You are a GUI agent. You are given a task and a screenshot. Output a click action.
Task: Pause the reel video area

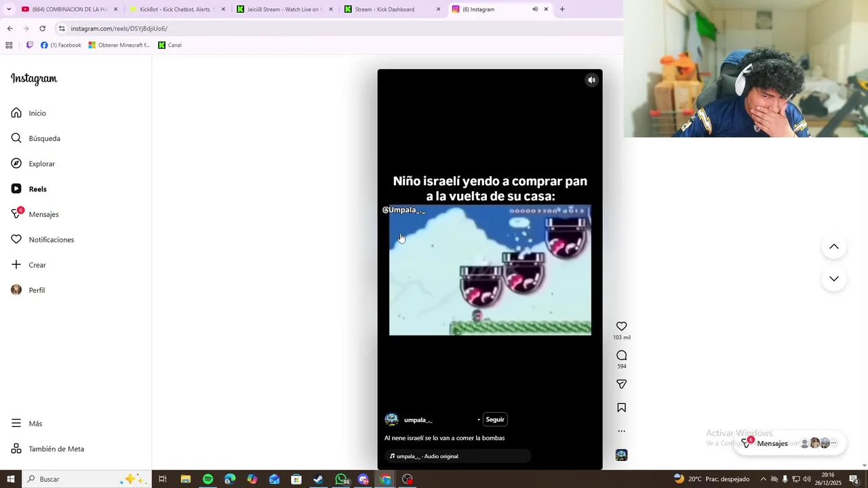[x=490, y=270]
